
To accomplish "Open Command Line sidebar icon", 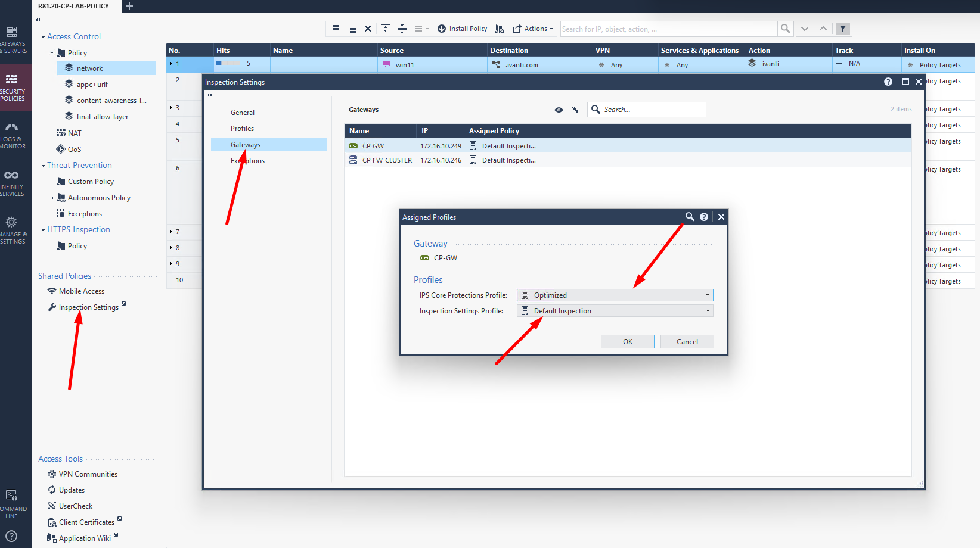I will [x=13, y=505].
